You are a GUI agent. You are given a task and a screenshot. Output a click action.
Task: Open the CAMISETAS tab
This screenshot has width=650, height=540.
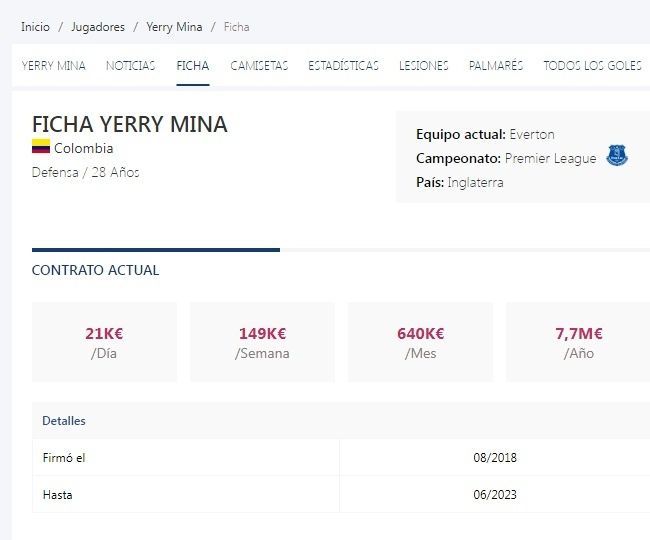[259, 66]
